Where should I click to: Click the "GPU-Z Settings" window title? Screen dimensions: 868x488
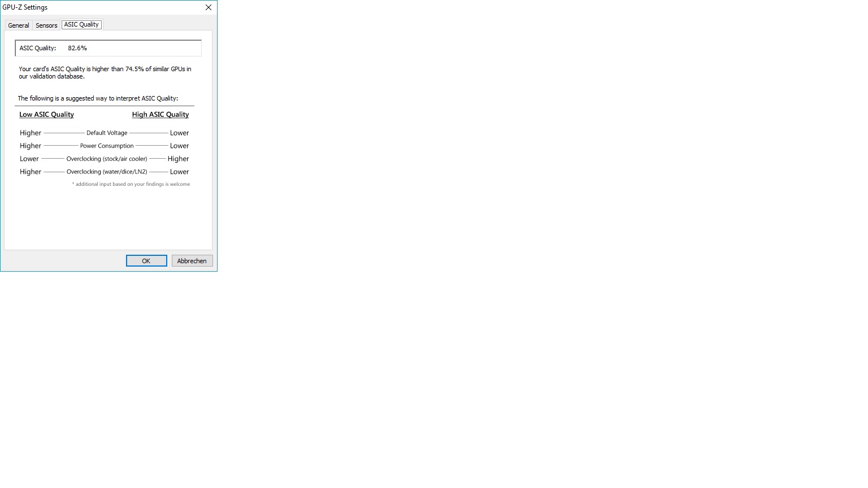tap(25, 7)
